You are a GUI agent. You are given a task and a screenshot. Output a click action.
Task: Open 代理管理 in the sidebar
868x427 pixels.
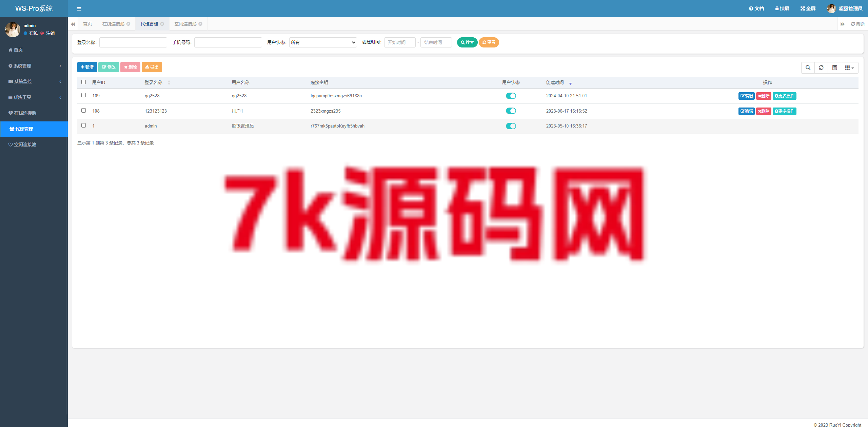point(34,129)
